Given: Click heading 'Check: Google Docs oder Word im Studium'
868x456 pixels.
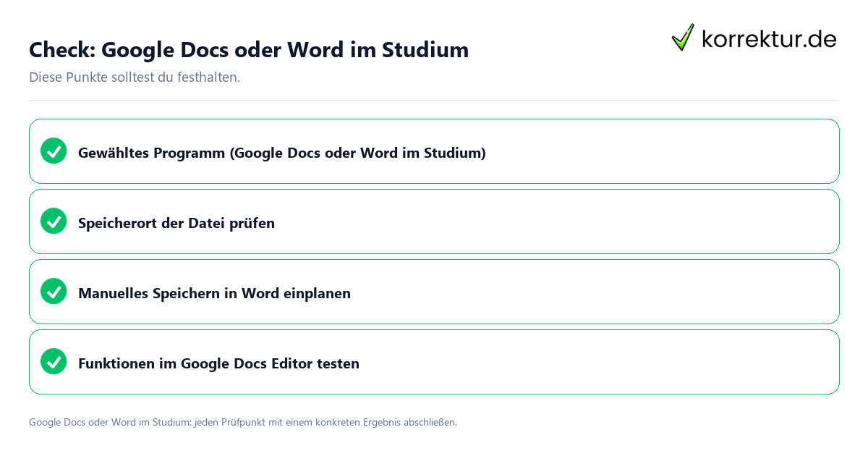Looking at the screenshot, I should point(249,50).
